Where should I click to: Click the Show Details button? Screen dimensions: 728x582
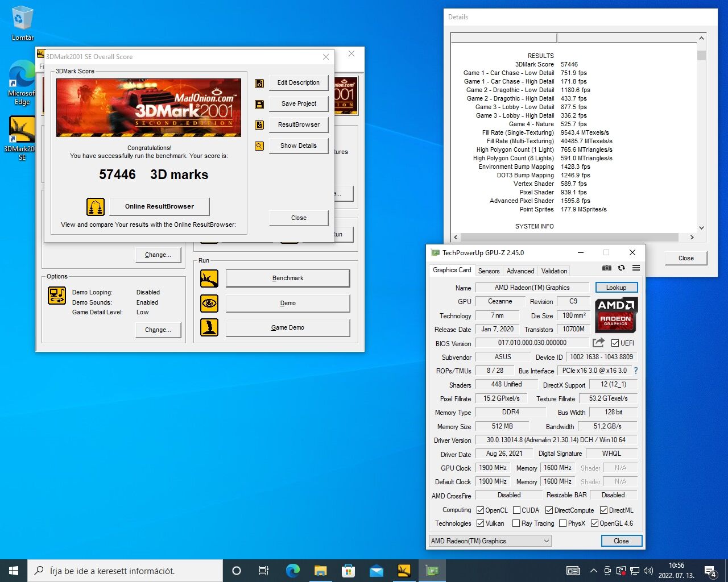click(299, 146)
